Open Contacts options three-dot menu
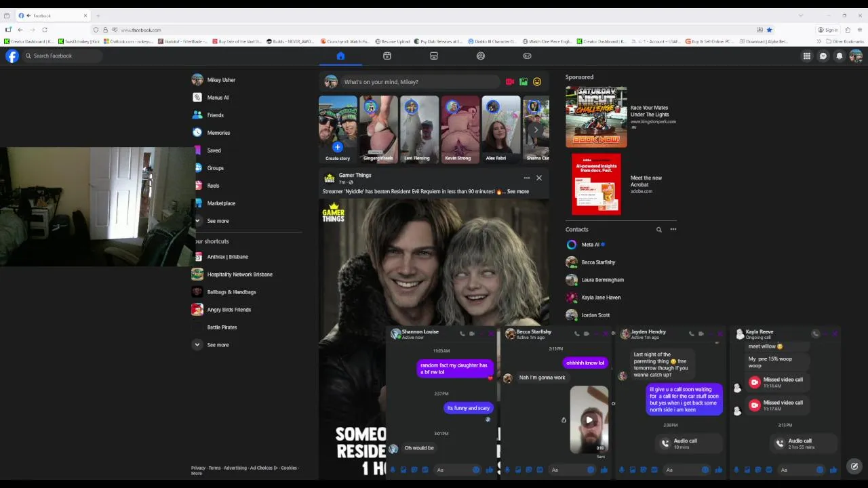 673,230
